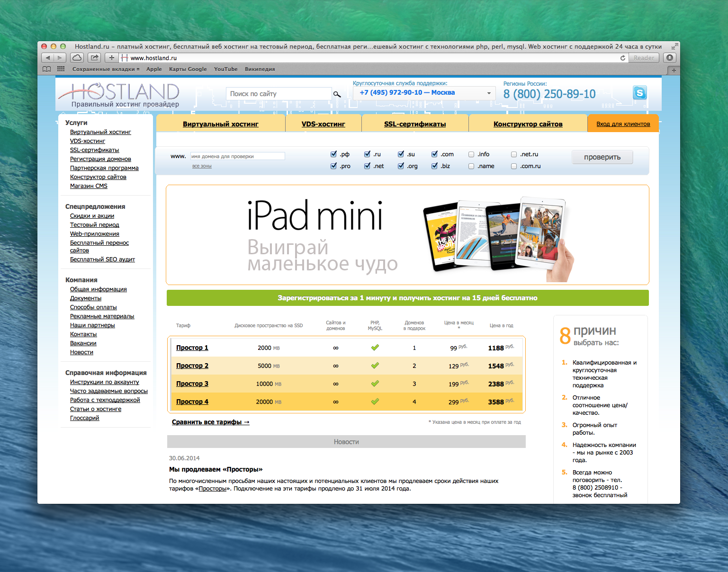This screenshot has width=728, height=572.
Task: Click the Safari address bar URL
Action: [154, 58]
